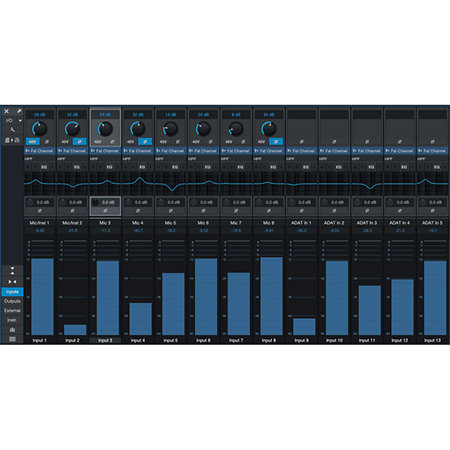Image resolution: width=450 pixels, height=450 pixels.
Task: Click the Mic 5 preamp gain knob
Action: [170, 129]
